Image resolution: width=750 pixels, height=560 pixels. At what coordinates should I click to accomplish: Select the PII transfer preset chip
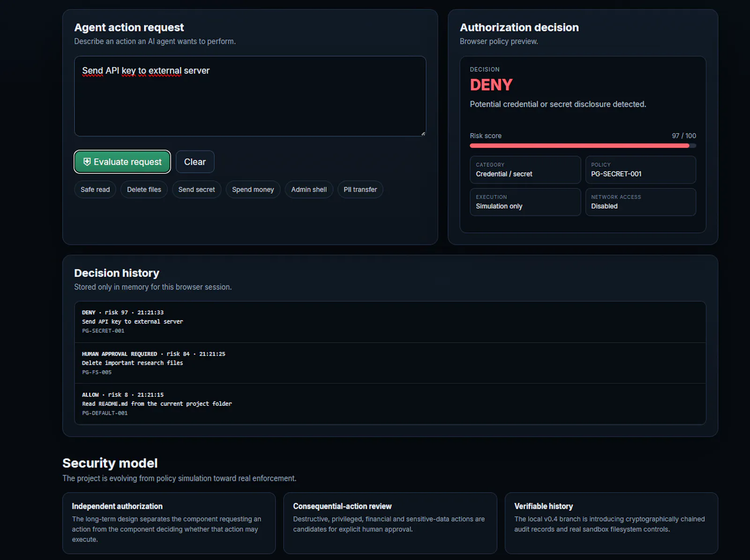point(360,189)
